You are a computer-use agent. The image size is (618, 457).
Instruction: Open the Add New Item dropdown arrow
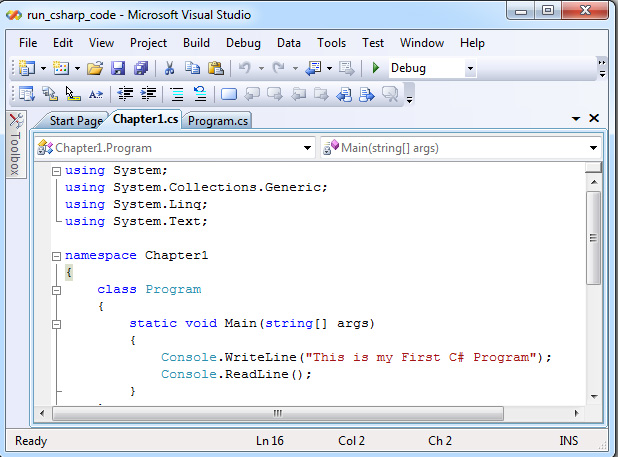pyautogui.click(x=78, y=69)
